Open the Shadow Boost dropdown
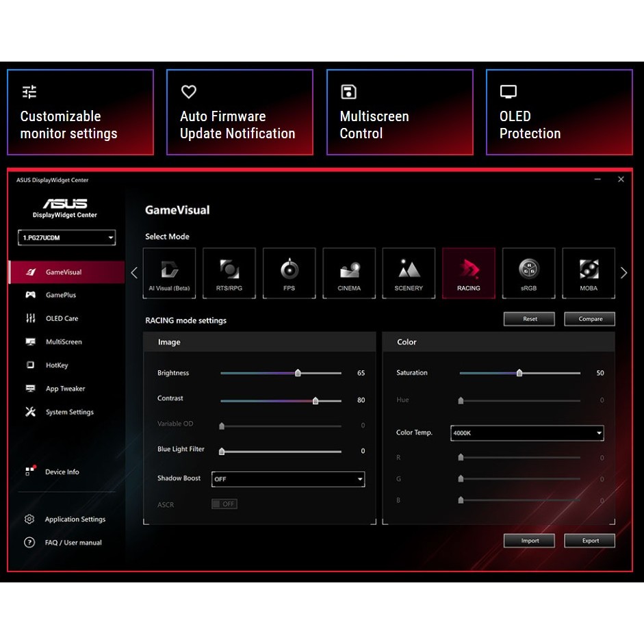 [288, 479]
